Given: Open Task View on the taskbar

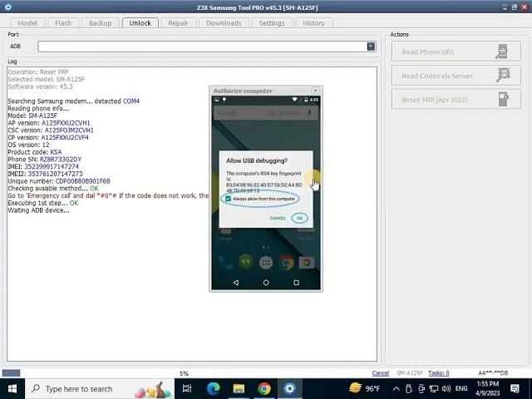Looking at the screenshot, I should (187, 389).
